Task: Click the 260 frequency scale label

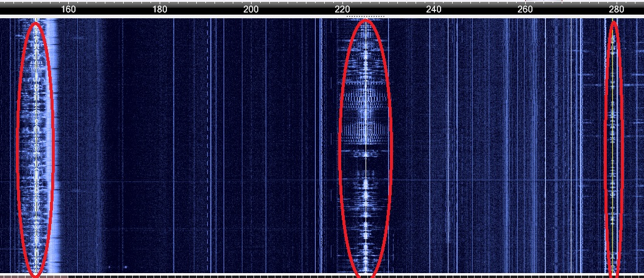Action: (x=525, y=10)
